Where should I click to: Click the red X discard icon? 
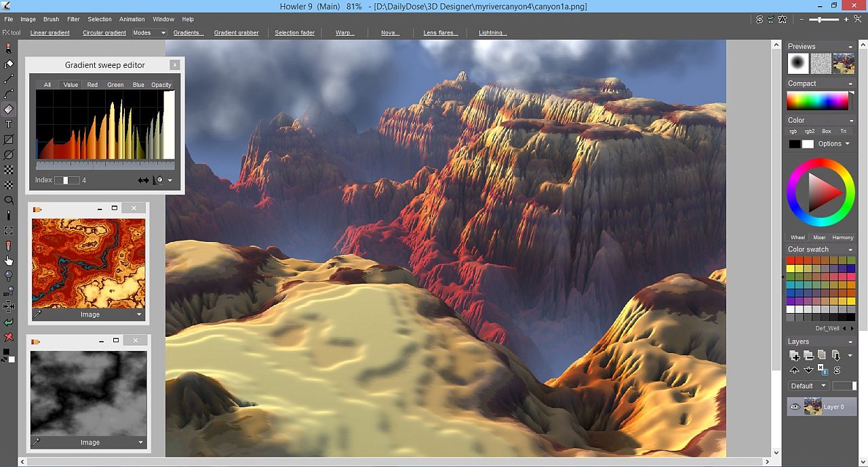pyautogui.click(x=8, y=337)
